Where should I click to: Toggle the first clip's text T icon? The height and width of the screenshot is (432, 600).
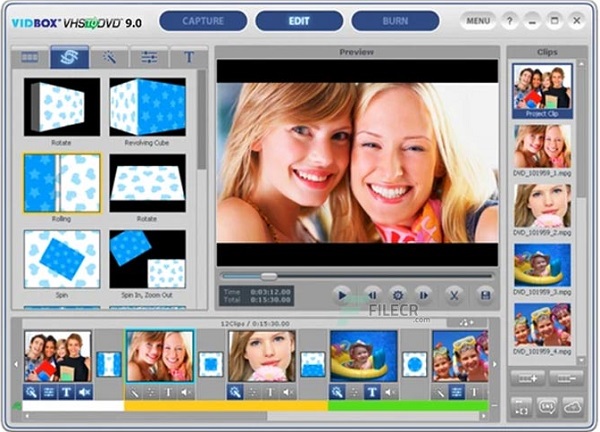click(67, 392)
